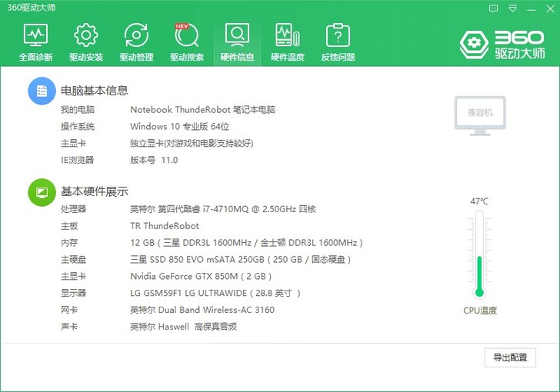Click the 360驱动大师 logo
The height and width of the screenshot is (392, 560).
pyautogui.click(x=502, y=45)
